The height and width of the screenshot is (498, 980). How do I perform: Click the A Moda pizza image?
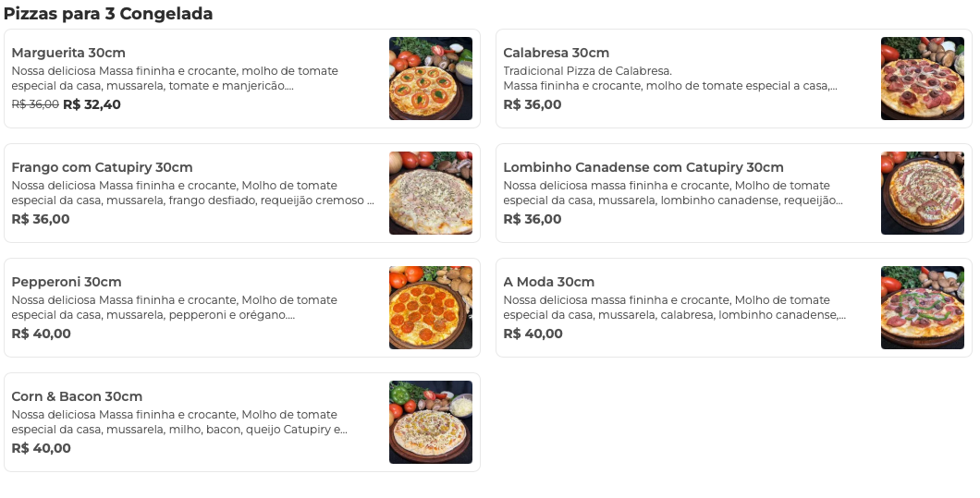click(922, 308)
